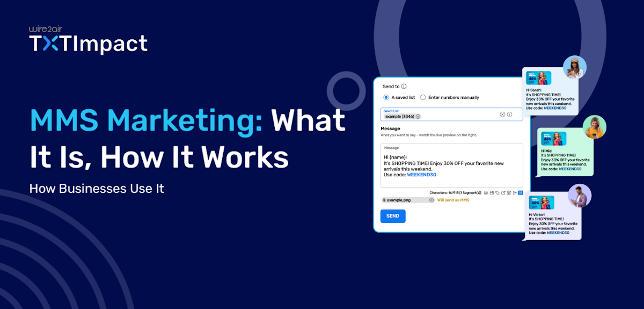Click the Will send as MMS notice
Screen dimensions: 644x309
point(453,200)
